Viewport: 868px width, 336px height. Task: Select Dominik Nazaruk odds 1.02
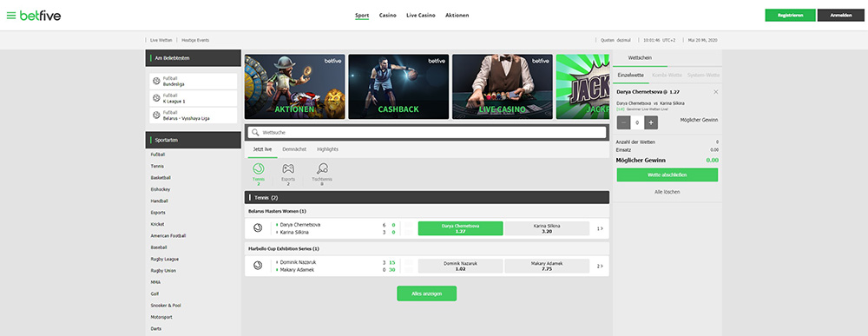coord(461,266)
